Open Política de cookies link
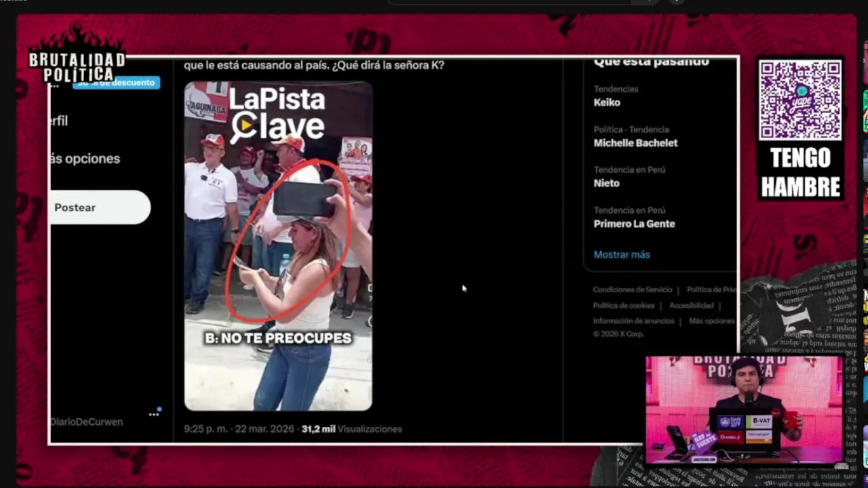Image resolution: width=868 pixels, height=488 pixels. tap(624, 306)
